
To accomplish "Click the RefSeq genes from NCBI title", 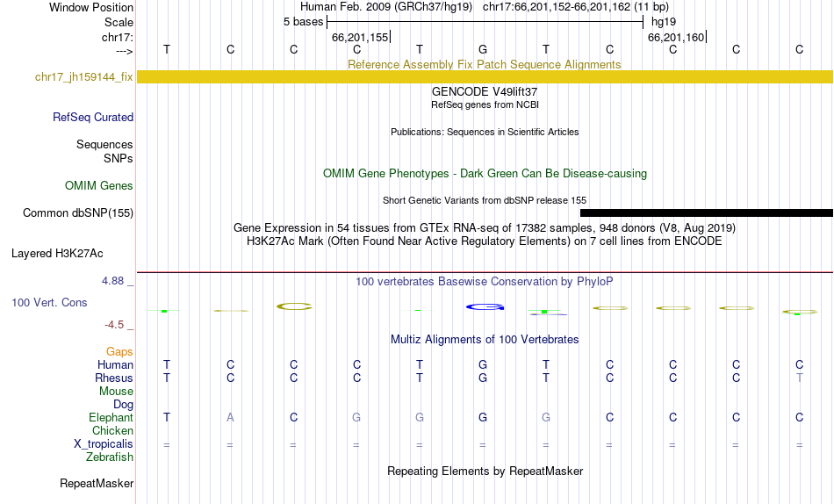I will click(485, 104).
